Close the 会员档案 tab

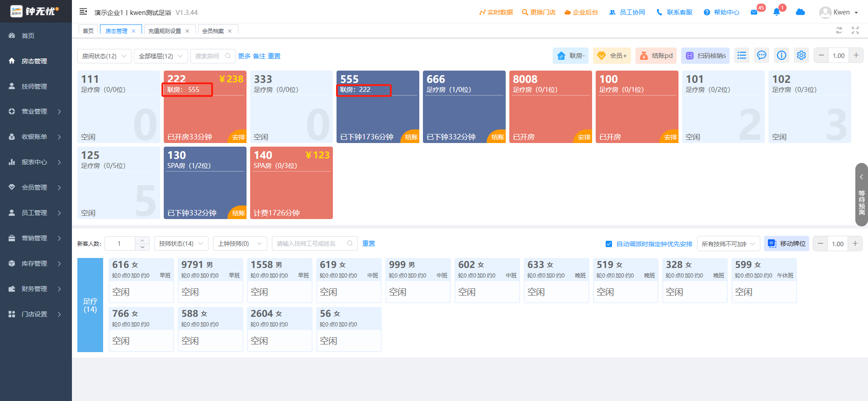pos(230,31)
